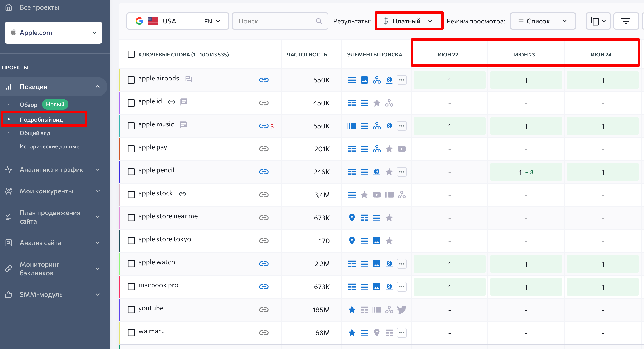Viewport: 644px width, 349px height.
Task: Tick the checkbox for apple music
Action: pos(131,126)
